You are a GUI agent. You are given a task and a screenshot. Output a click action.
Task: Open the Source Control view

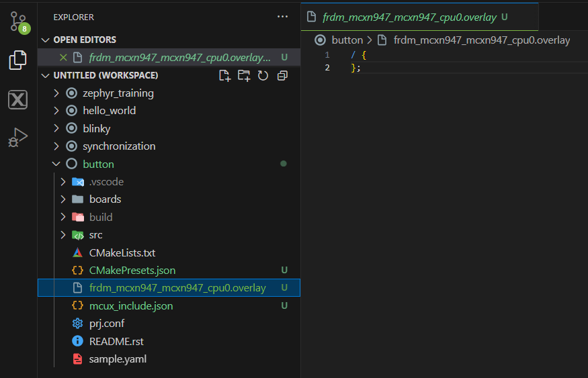click(18, 21)
